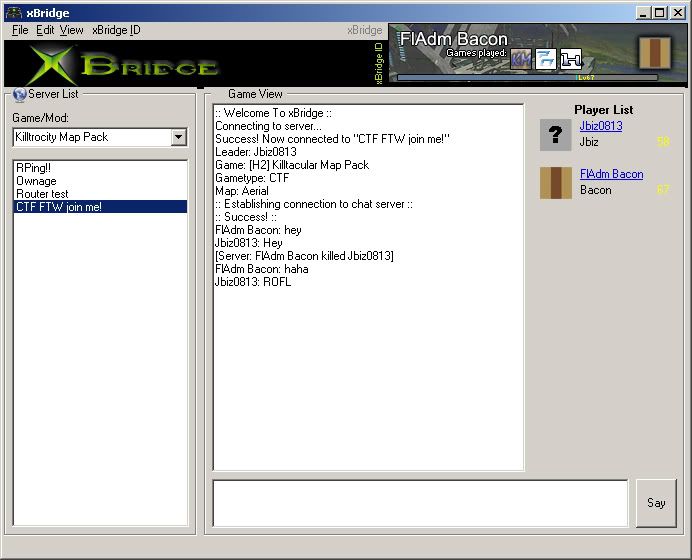Click the 'Jbiz0813: Hey' chat line

click(248, 243)
